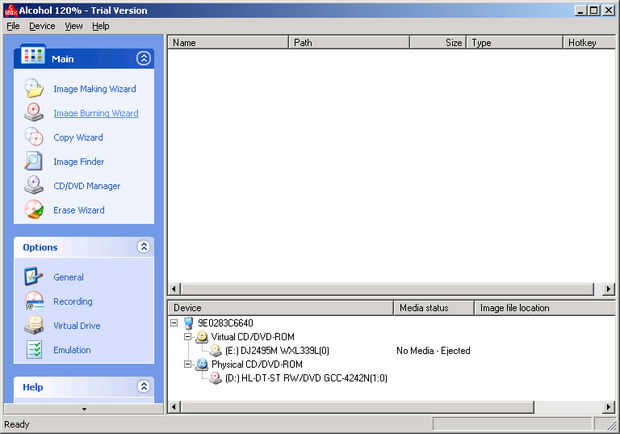Image resolution: width=620 pixels, height=434 pixels.
Task: Click the Media status column header
Action: pyautogui.click(x=434, y=308)
